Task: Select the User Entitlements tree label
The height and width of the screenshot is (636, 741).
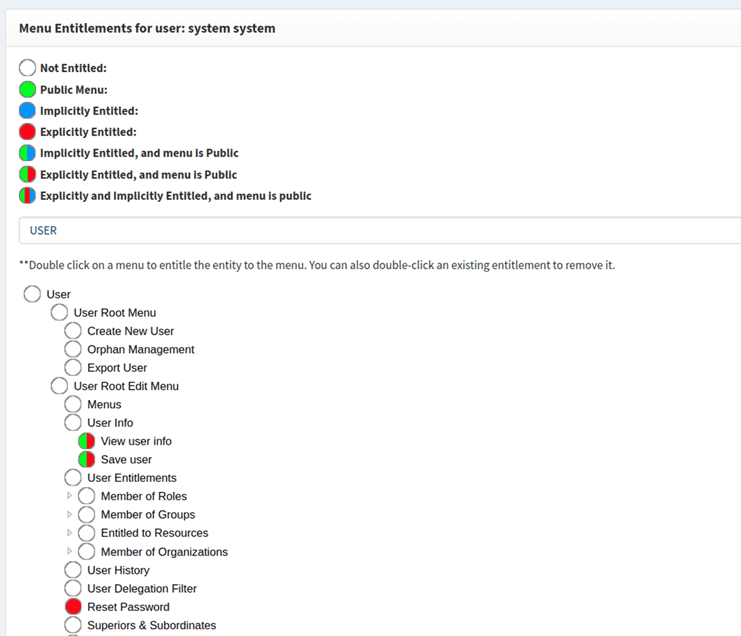Action: point(131,478)
